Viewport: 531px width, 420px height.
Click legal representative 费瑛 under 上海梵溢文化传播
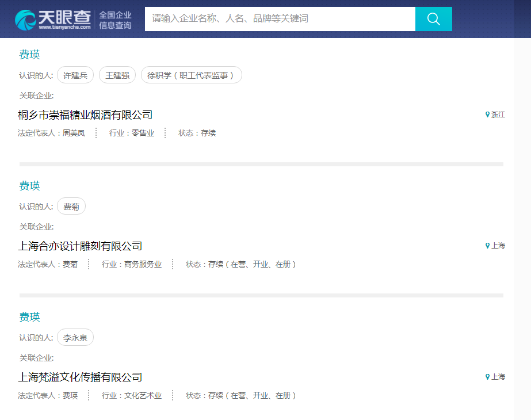[x=70, y=396]
